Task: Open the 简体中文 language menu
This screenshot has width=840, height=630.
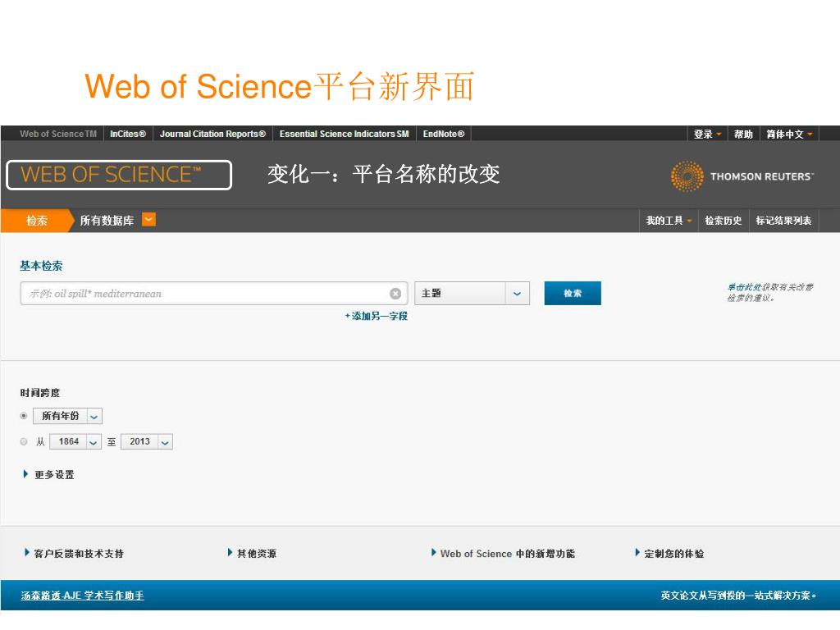Action: [x=789, y=134]
